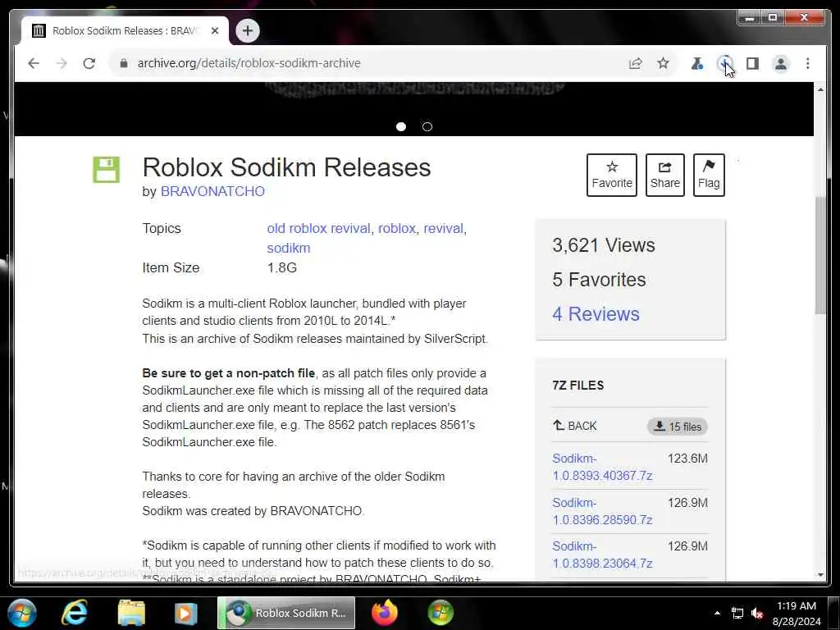This screenshot has height=630, width=840.
Task: Open the Chrome three-dot menu
Action: tap(808, 63)
